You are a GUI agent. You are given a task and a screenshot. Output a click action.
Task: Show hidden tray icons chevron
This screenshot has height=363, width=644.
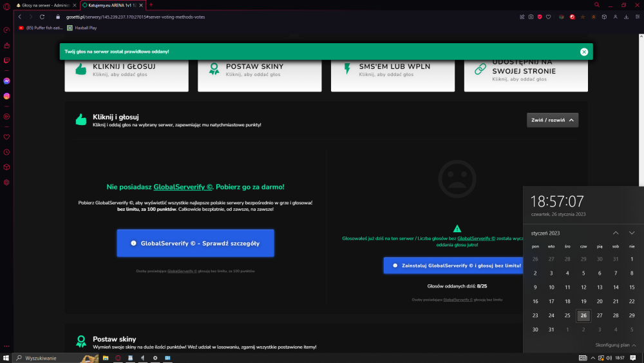click(592, 358)
